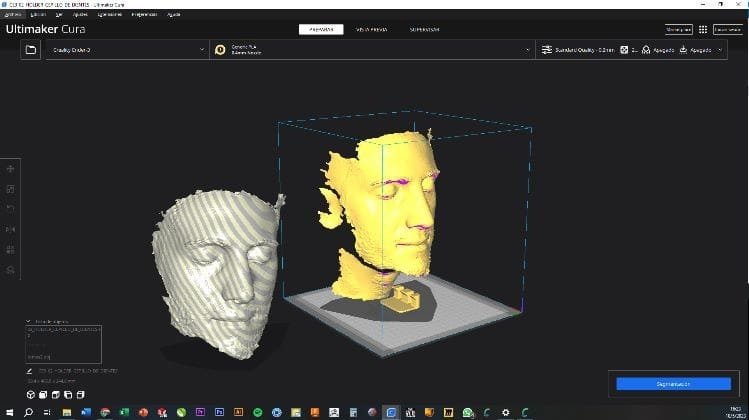
Task: Expand the Creality Ender-3 printer dropdown
Action: point(128,50)
